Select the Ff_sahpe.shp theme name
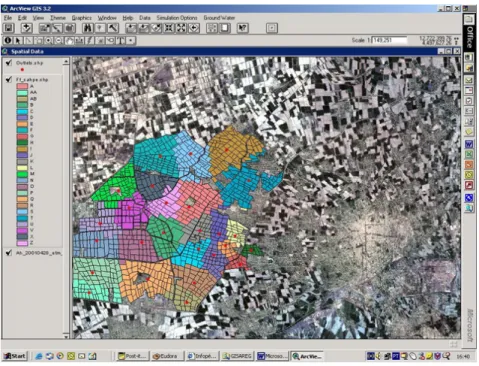 (32, 80)
